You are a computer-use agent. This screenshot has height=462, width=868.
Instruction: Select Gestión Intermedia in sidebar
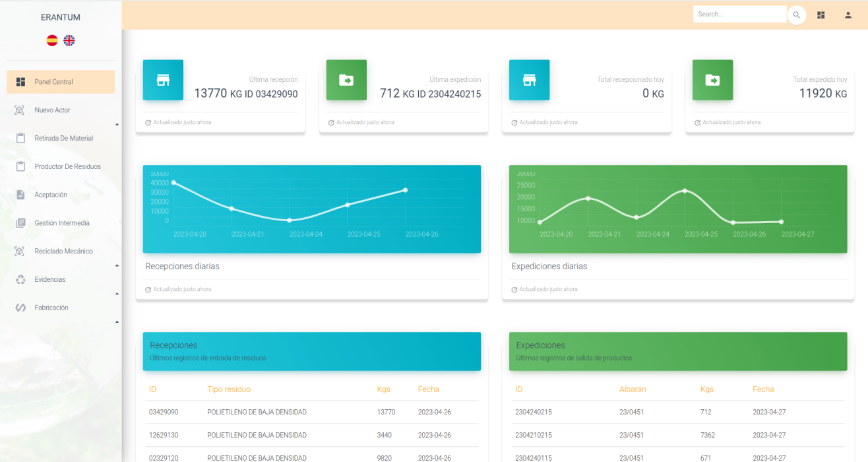61,223
